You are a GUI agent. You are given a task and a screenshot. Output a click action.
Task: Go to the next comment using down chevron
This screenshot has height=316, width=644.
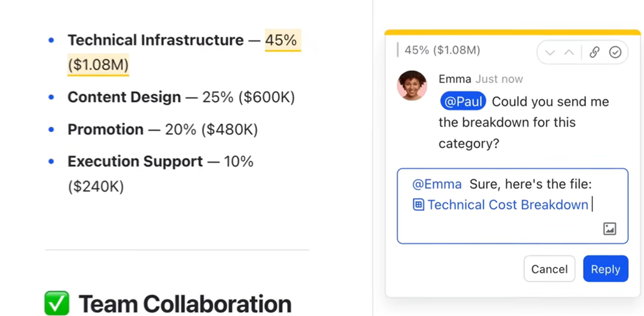click(550, 52)
